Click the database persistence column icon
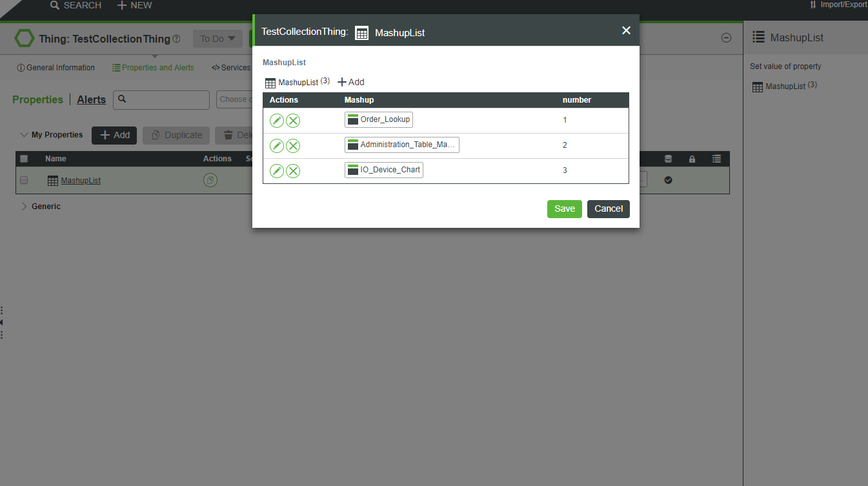 (668, 158)
